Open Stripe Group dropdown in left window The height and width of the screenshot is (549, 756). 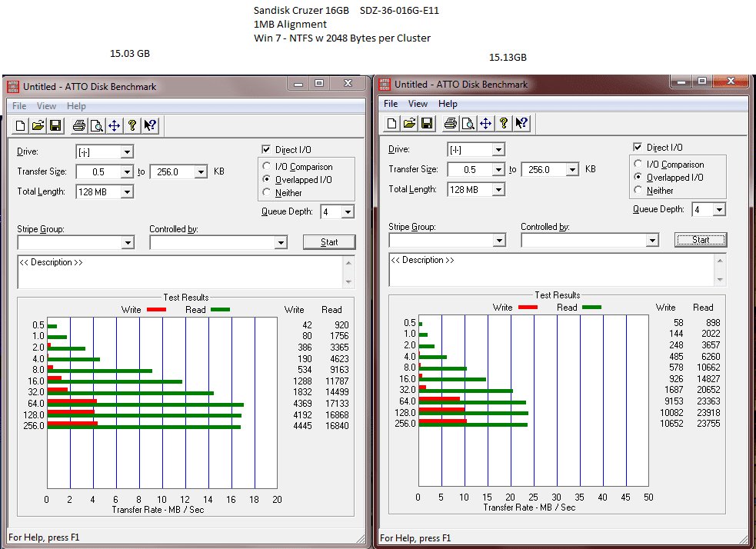tap(128, 242)
